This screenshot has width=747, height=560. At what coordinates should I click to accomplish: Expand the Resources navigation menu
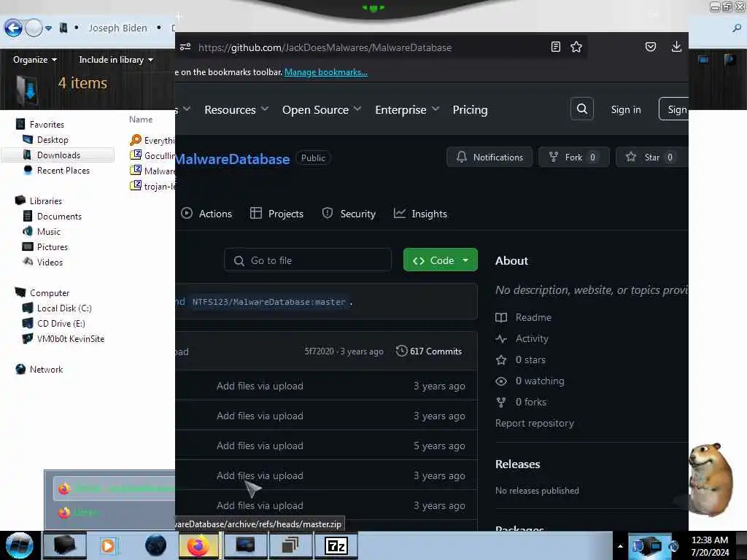(x=236, y=110)
